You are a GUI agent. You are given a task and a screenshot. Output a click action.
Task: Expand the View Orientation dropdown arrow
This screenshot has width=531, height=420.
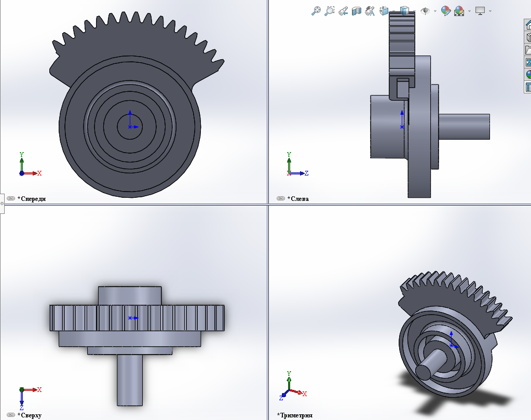[x=394, y=11]
